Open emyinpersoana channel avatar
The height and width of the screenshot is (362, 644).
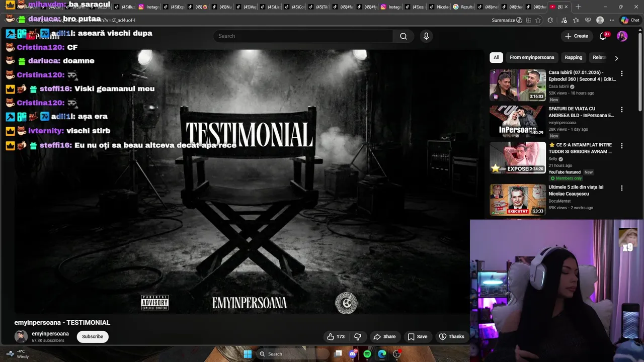[21, 336]
